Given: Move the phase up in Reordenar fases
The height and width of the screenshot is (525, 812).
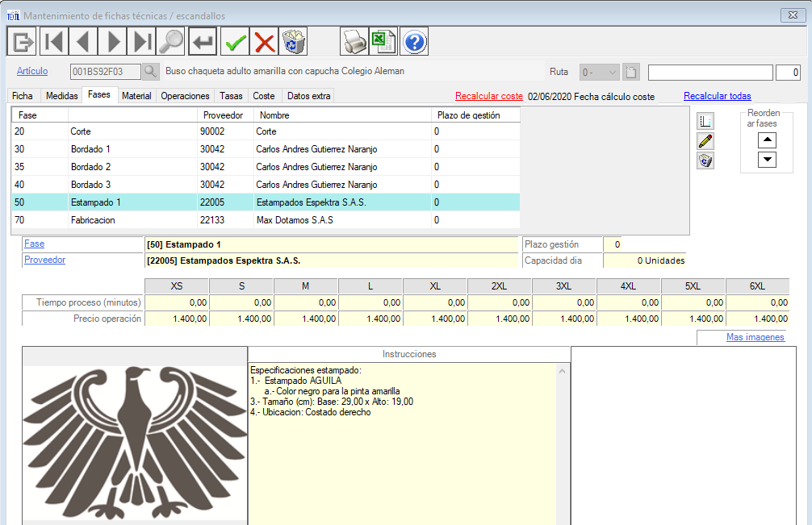Looking at the screenshot, I should tap(768, 140).
